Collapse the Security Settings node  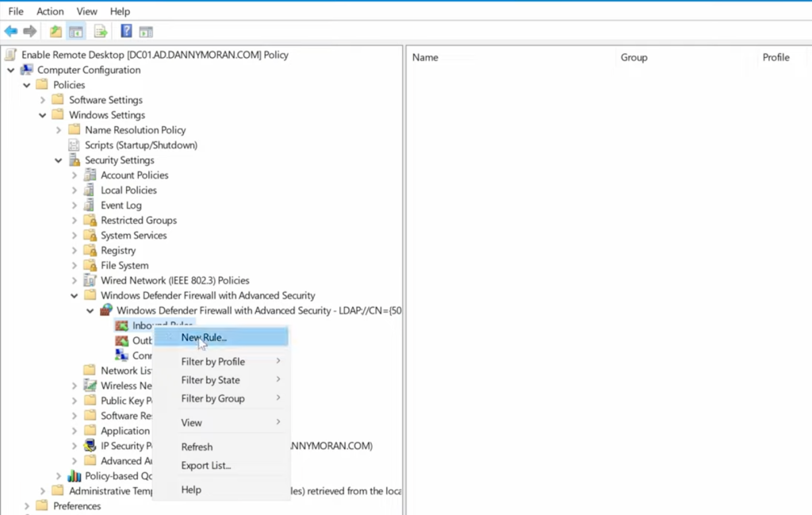(58, 159)
